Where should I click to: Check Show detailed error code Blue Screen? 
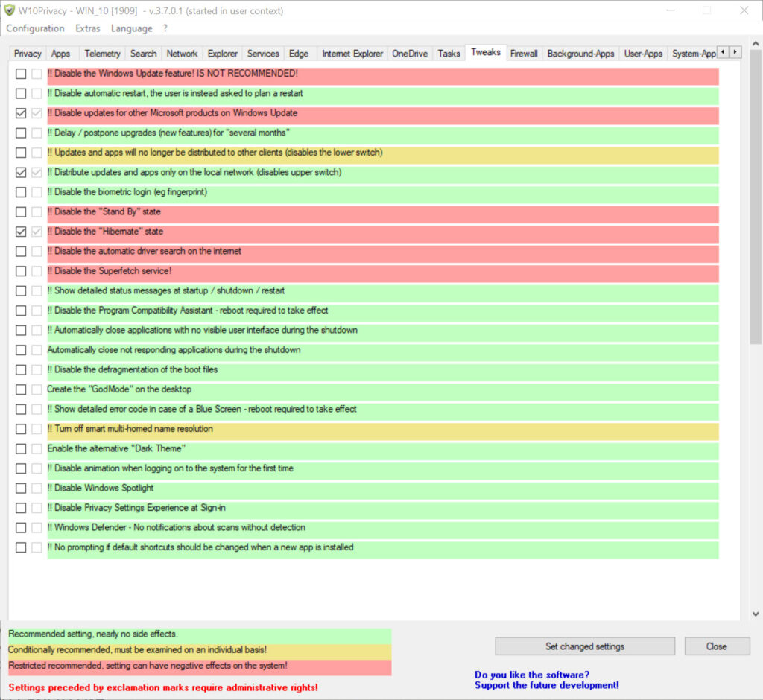point(21,409)
